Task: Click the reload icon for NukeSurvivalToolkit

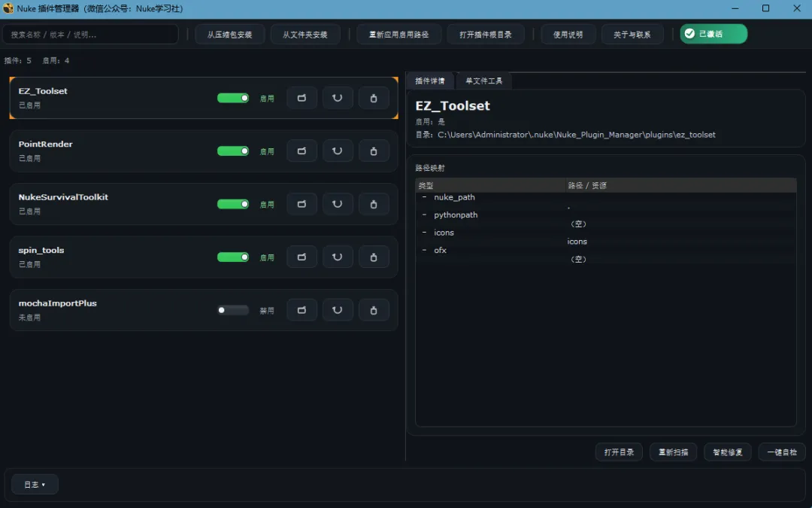Action: click(338, 204)
